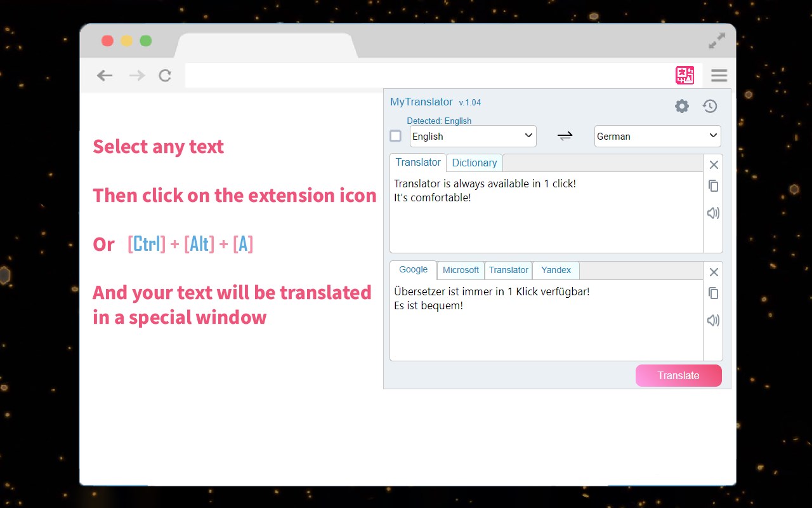Screen dimensions: 812x508
Task: Select the Microsoft engine tab
Action: 461,271
